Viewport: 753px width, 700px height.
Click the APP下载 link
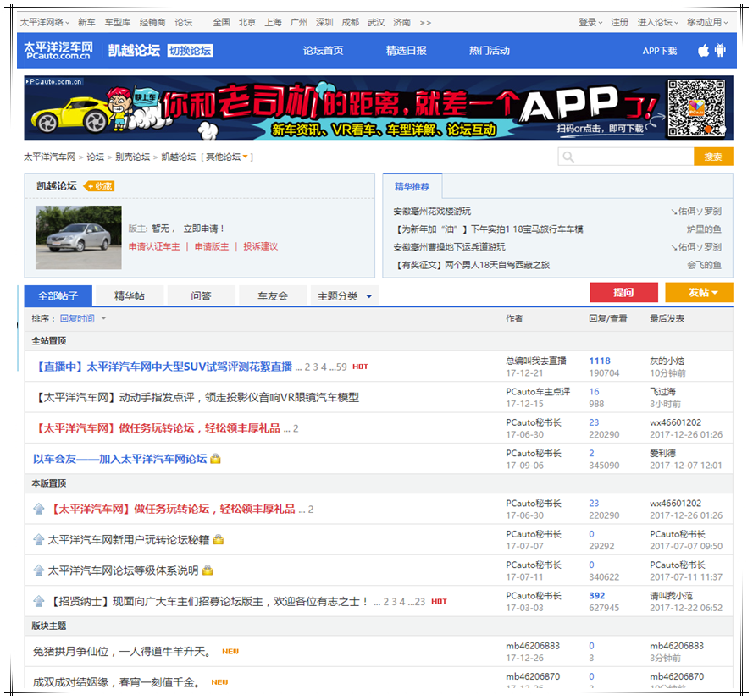(x=659, y=51)
